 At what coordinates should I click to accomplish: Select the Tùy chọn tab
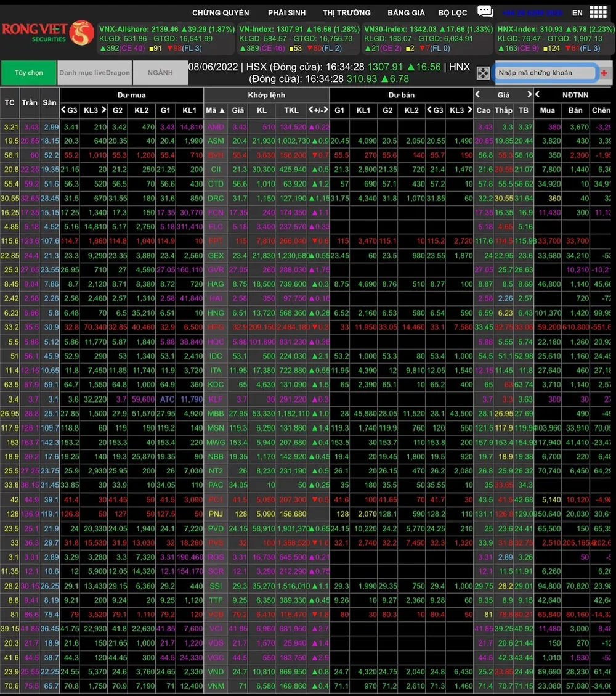coord(28,73)
